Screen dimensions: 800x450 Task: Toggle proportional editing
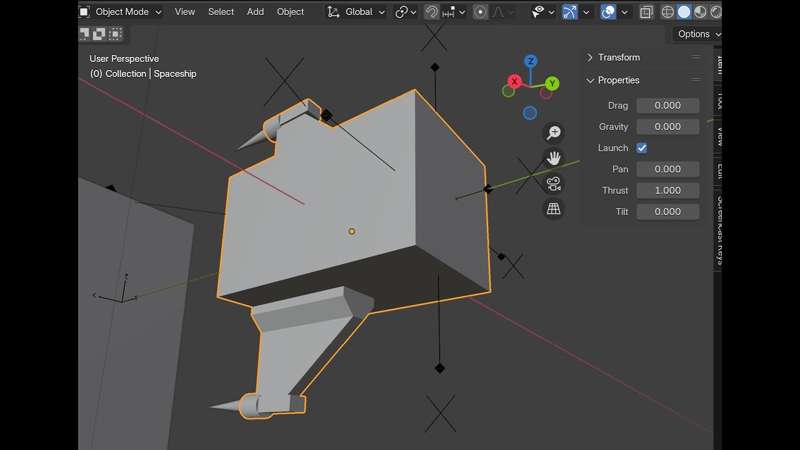click(480, 12)
